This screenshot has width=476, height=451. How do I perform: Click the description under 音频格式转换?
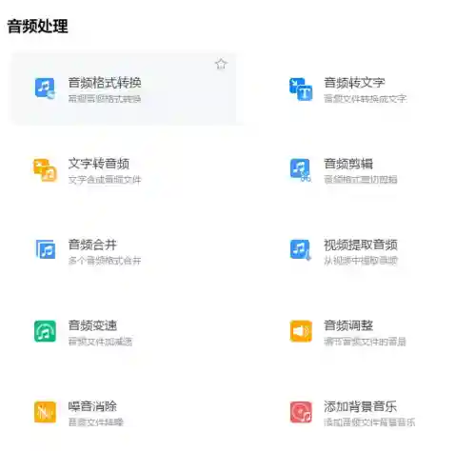pyautogui.click(x=105, y=99)
